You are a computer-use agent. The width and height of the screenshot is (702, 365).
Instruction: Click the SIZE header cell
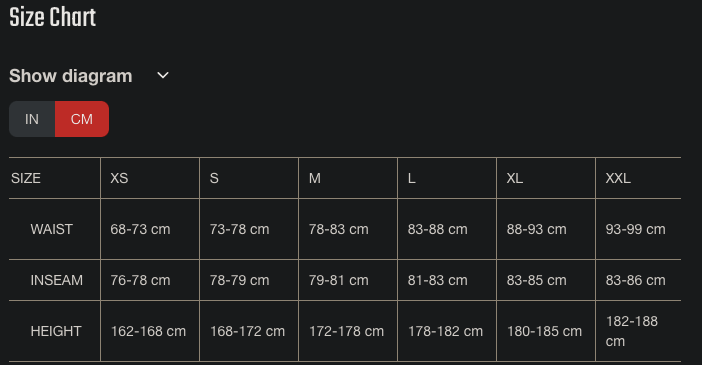tap(55, 178)
